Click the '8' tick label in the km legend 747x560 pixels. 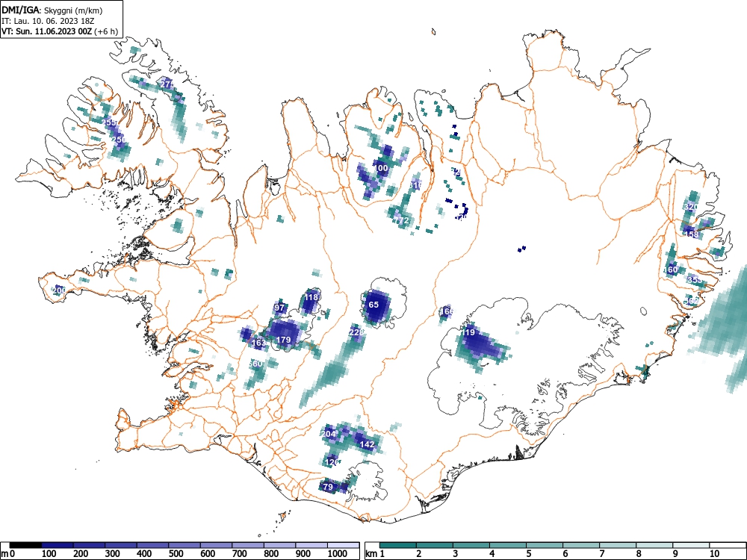coord(639,554)
